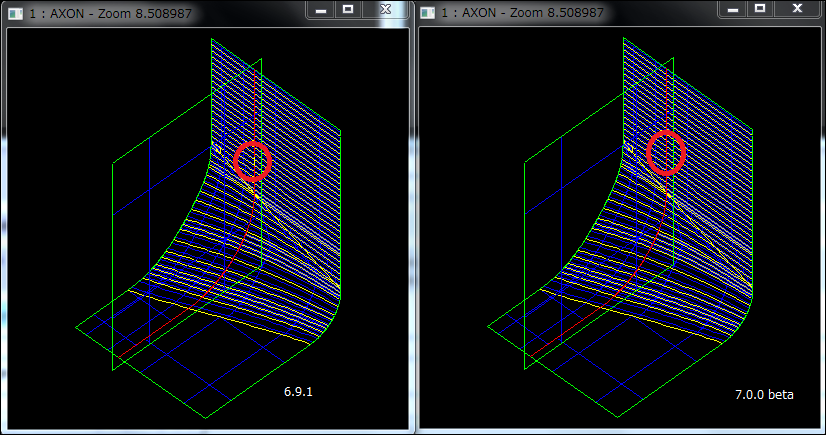
Task: Click the 7.0.0 beta version label
Action: click(x=763, y=395)
